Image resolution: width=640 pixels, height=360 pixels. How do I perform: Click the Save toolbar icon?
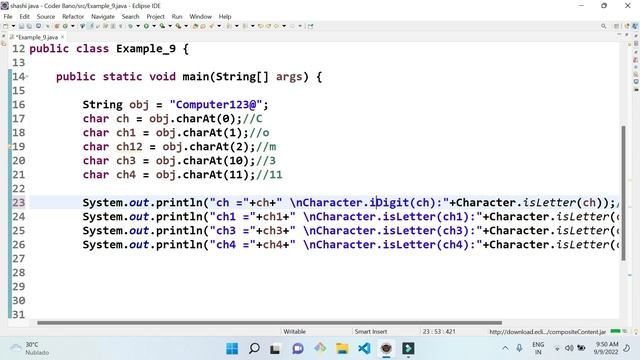pyautogui.click(x=21, y=26)
